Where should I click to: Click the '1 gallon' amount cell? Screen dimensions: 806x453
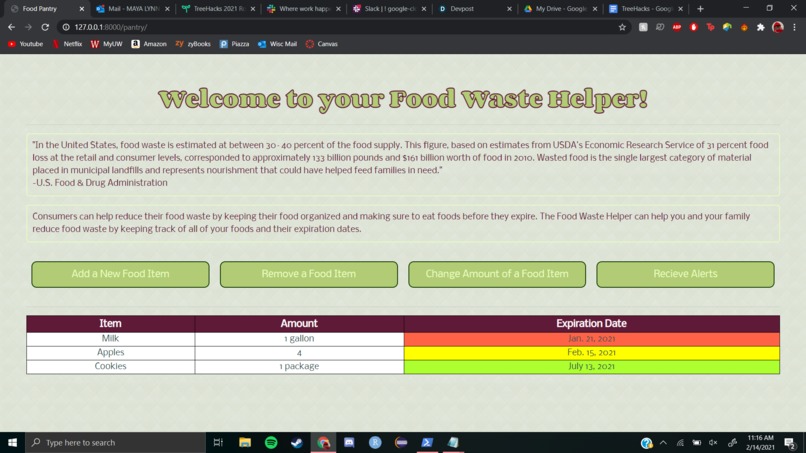299,338
